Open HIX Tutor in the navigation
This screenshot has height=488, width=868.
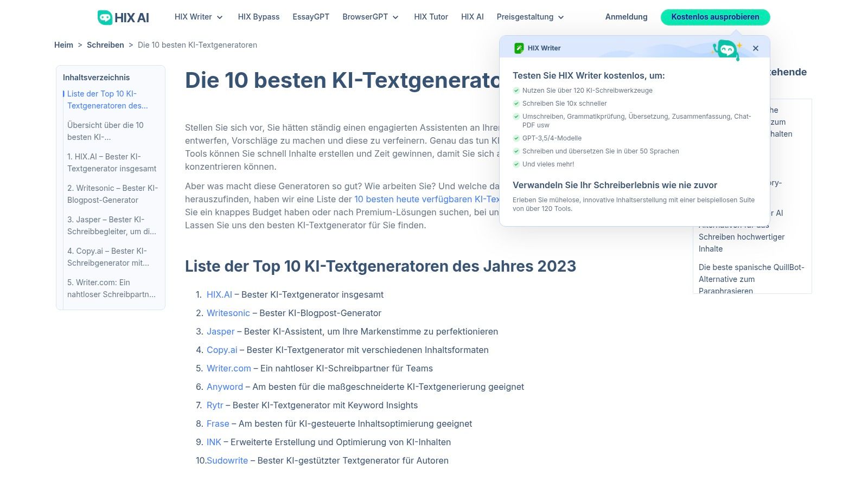point(431,17)
